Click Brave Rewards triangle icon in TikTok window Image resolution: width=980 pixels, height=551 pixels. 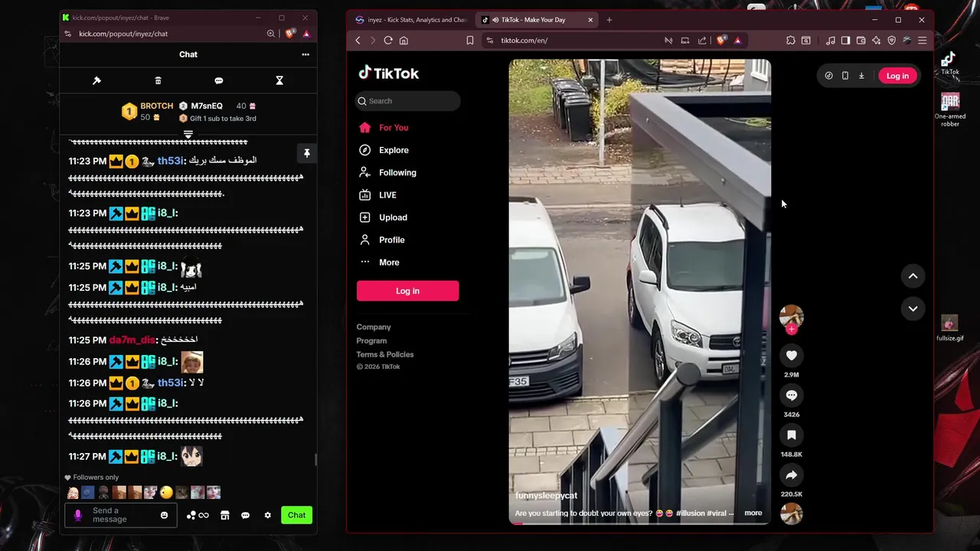(x=737, y=41)
